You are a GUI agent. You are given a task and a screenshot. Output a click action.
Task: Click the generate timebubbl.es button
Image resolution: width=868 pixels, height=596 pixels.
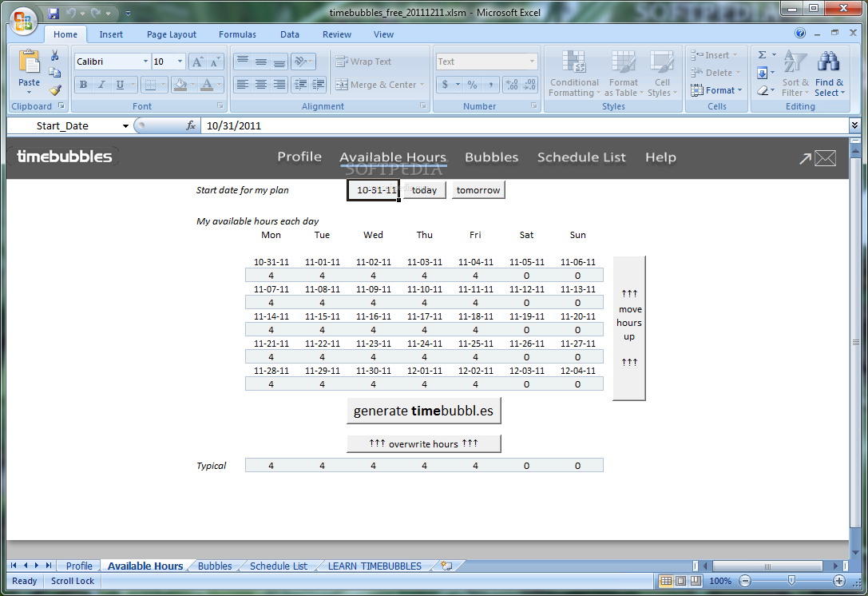point(423,411)
